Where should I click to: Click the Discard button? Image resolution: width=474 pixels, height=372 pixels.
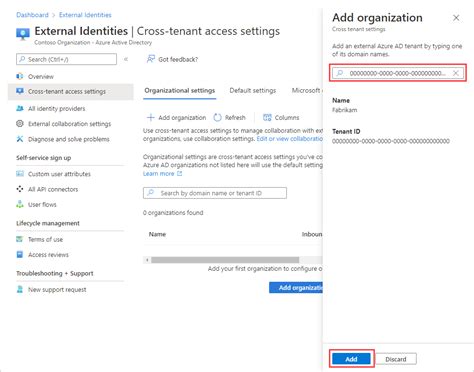pyautogui.click(x=396, y=359)
